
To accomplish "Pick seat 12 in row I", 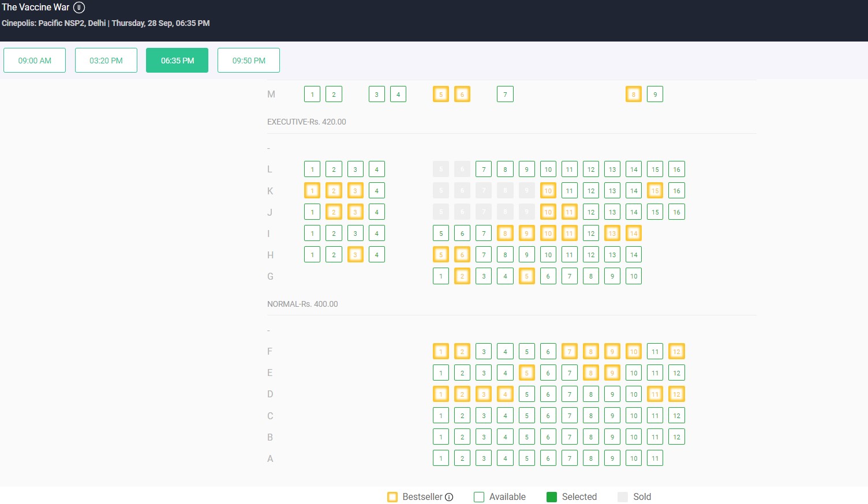I will tap(591, 234).
